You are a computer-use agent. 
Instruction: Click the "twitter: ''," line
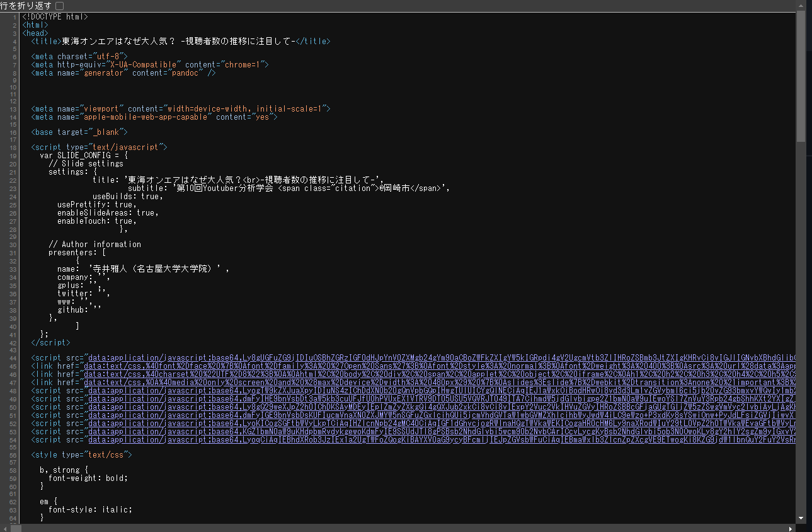[84, 294]
